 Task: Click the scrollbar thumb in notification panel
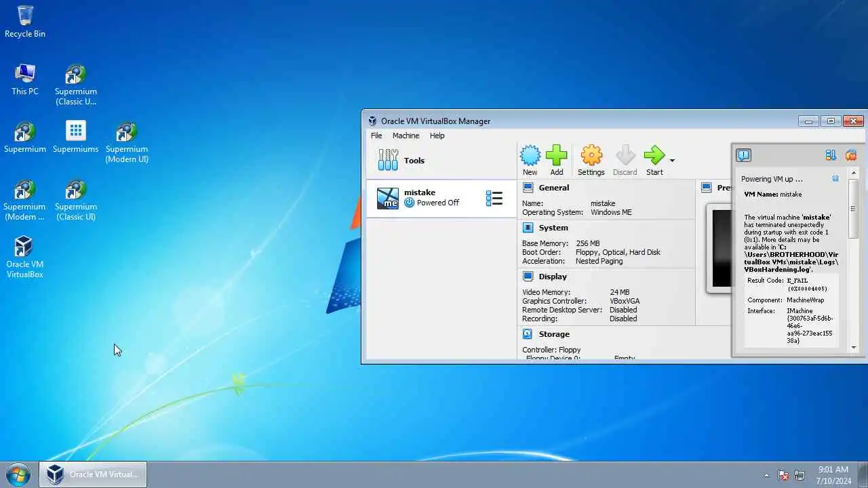tap(854, 209)
